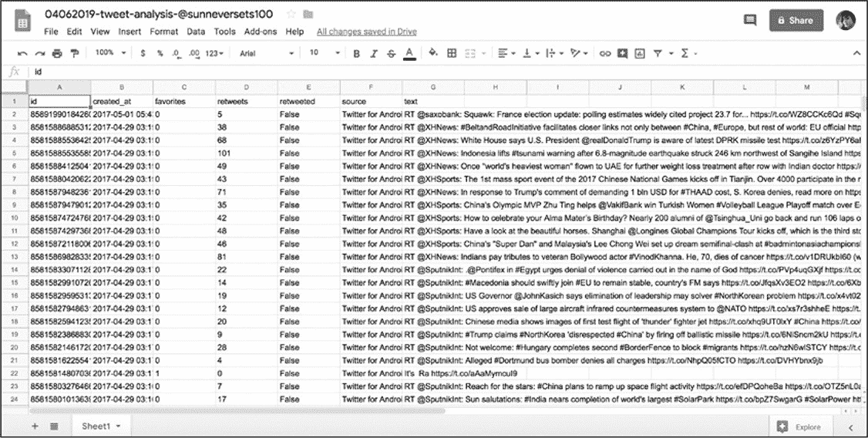The height and width of the screenshot is (438, 868).
Task: Toggle bold formatting
Action: click(356, 53)
